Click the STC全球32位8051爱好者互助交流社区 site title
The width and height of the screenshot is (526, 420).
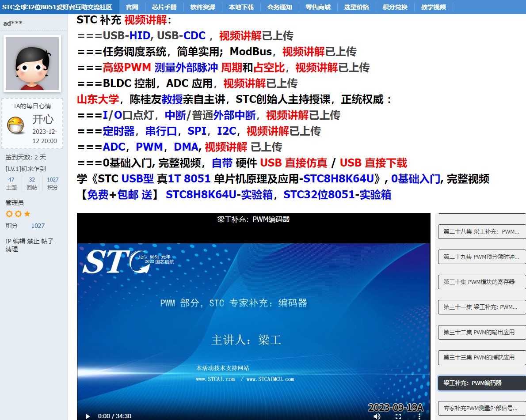pyautogui.click(x=57, y=7)
